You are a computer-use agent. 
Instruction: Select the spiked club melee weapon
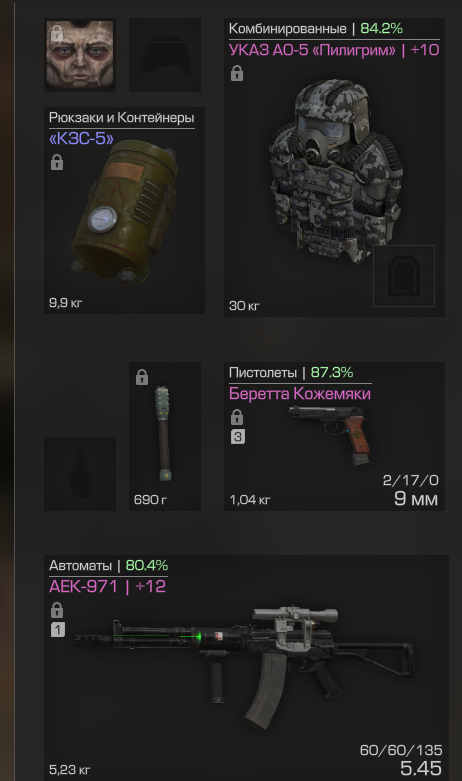165,436
